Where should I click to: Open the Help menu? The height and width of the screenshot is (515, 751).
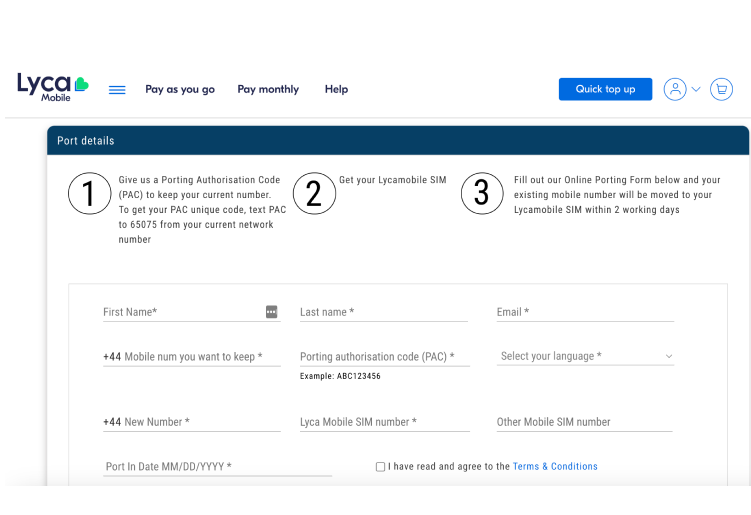click(x=336, y=89)
